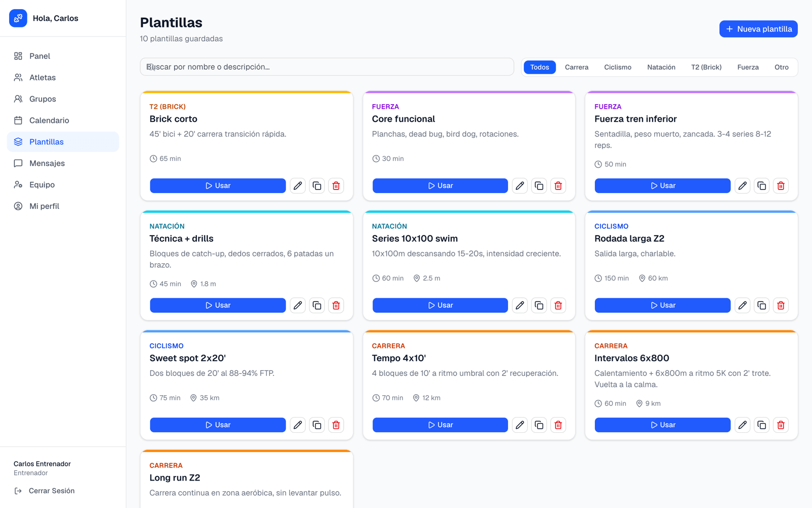Click the Carlos Entrenador user name
Viewport: 812px width, 508px height.
click(x=42, y=464)
